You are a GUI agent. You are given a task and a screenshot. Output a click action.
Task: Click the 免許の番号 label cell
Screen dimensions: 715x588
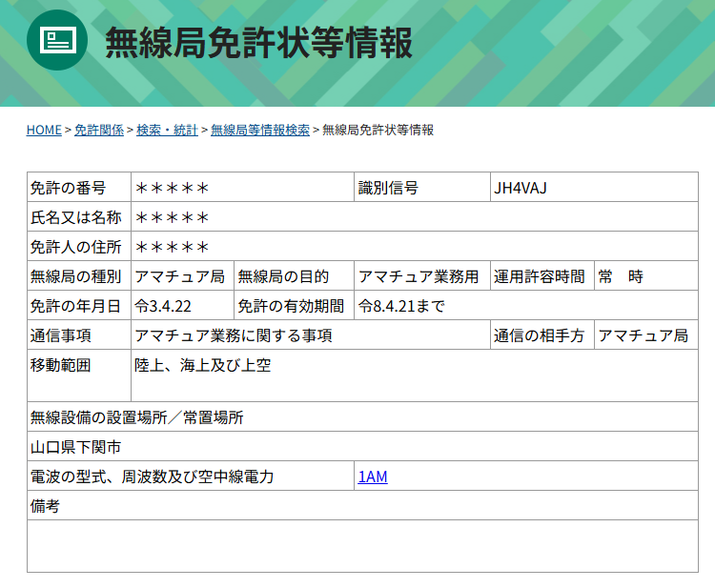[x=68, y=188]
